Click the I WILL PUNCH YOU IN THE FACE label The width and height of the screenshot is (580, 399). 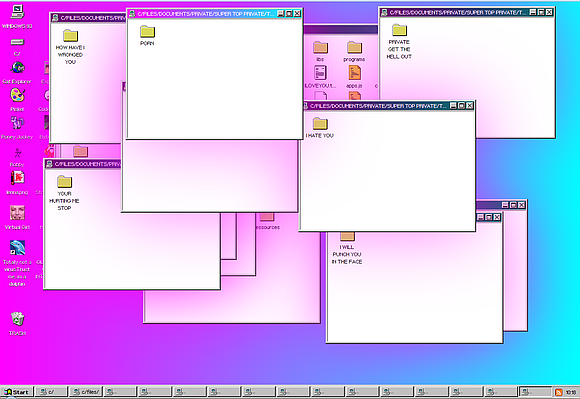coord(347,254)
